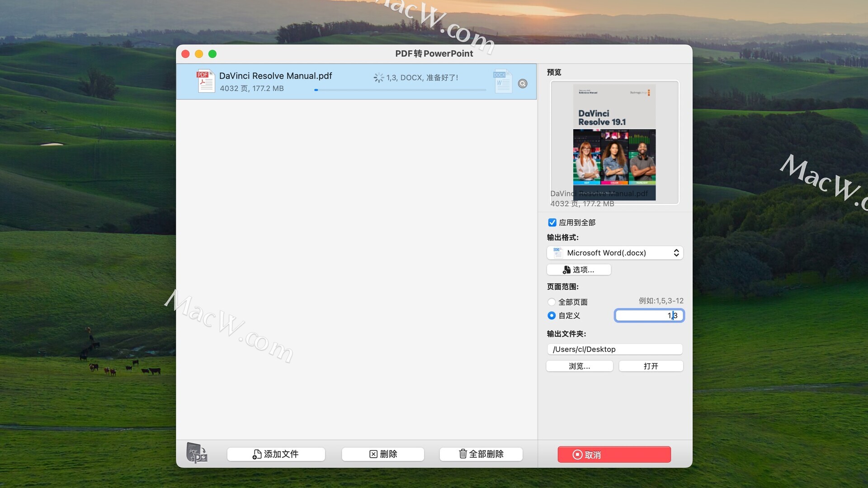Screen dimensions: 868x488
Task: Open the magnifier preview icon in file row
Action: pos(523,84)
